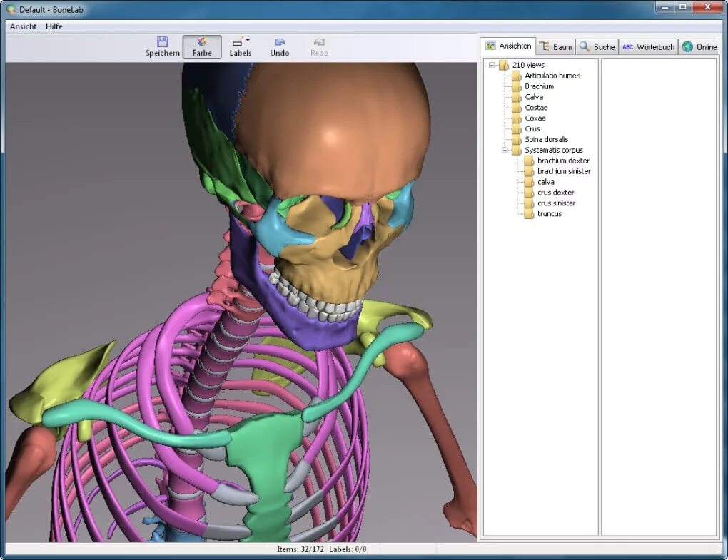Switch to the Wörterbuch tab
This screenshot has width=728, height=560.
coord(648,47)
